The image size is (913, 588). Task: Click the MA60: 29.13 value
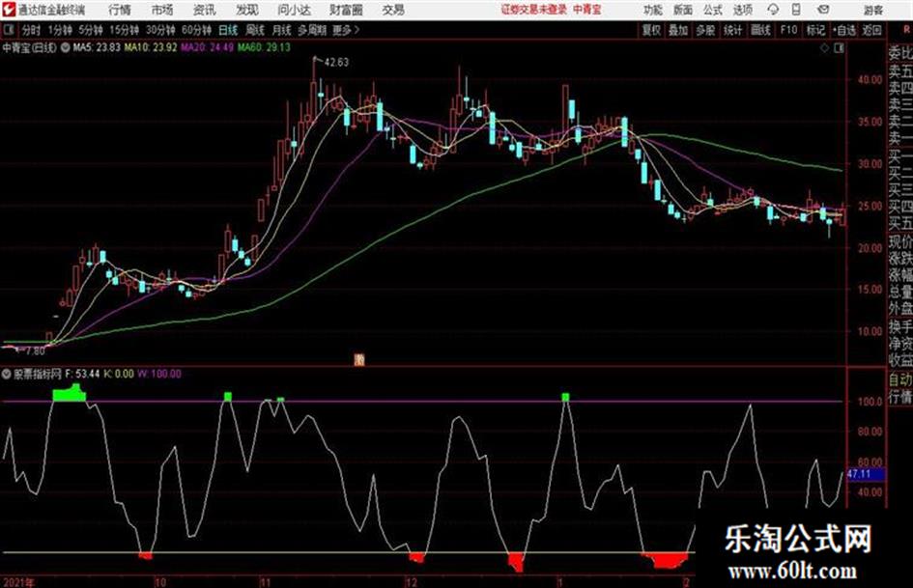(x=264, y=47)
